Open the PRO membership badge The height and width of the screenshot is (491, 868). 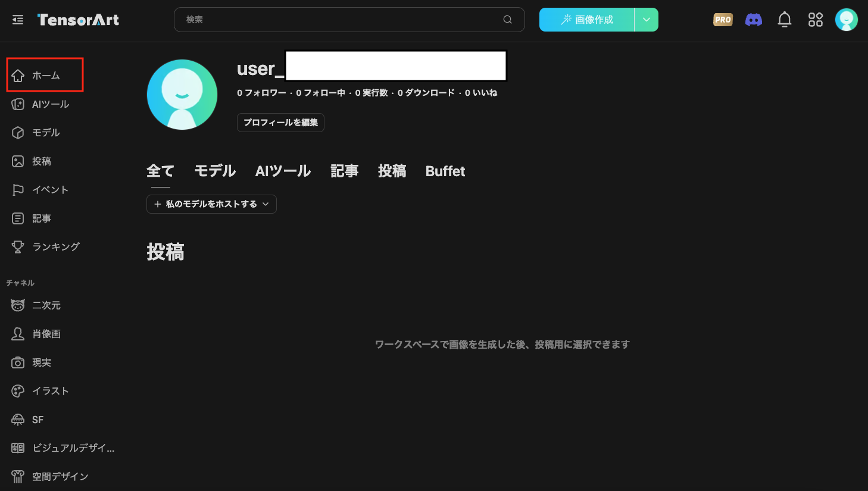pos(723,20)
